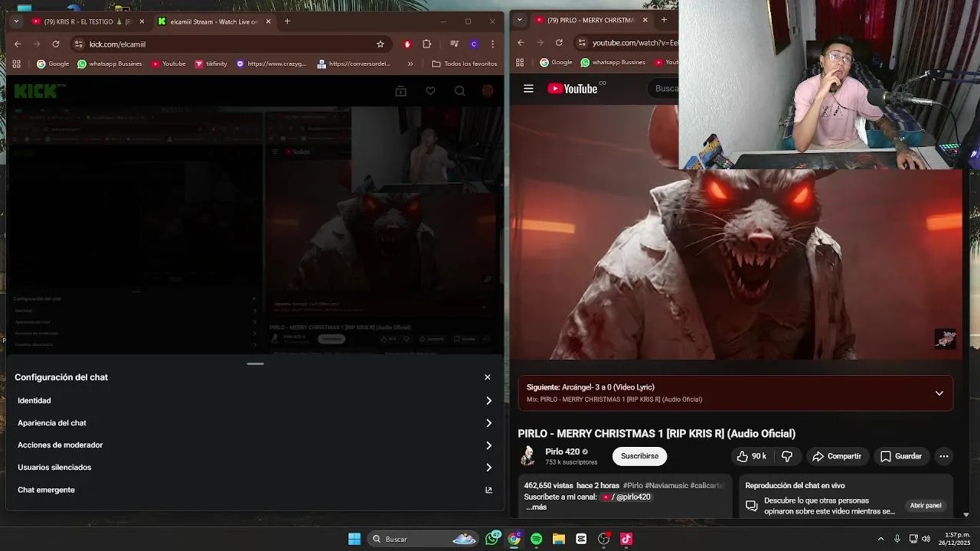Image resolution: width=980 pixels, height=551 pixels.
Task: Click #Naviamusic hashtag link
Action: pyautogui.click(x=666, y=486)
